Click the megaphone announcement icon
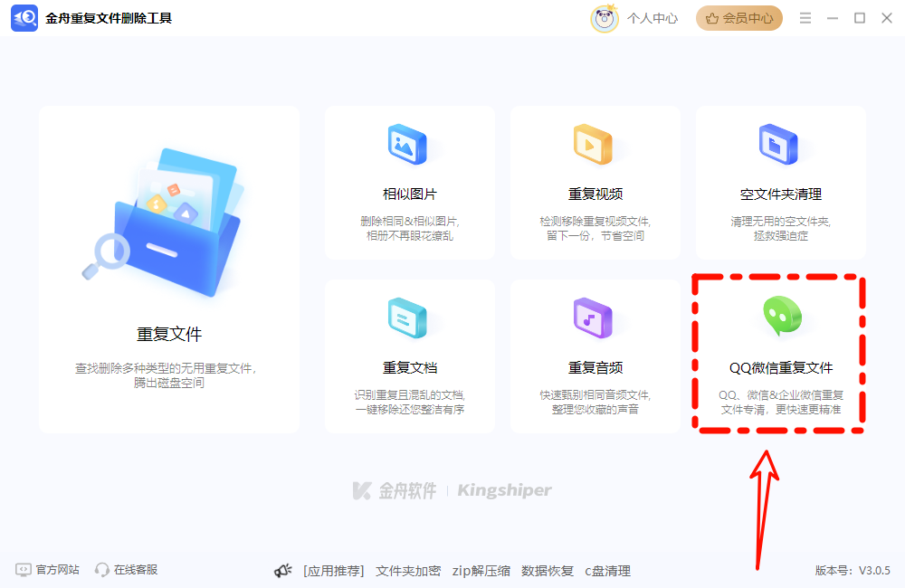This screenshot has width=905, height=588. (x=282, y=571)
